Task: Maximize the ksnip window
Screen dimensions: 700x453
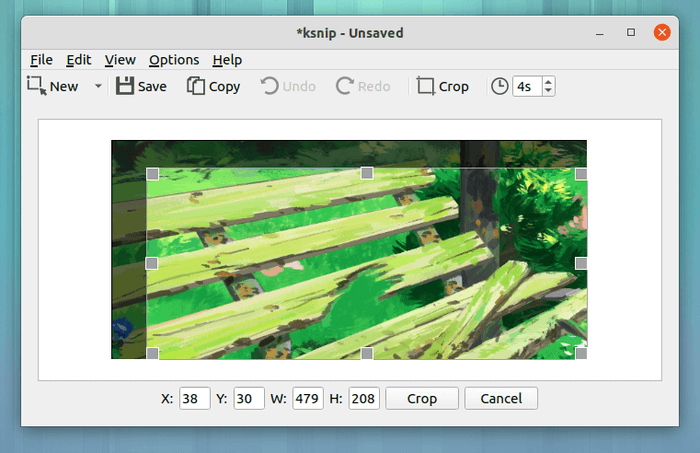Action: (631, 33)
